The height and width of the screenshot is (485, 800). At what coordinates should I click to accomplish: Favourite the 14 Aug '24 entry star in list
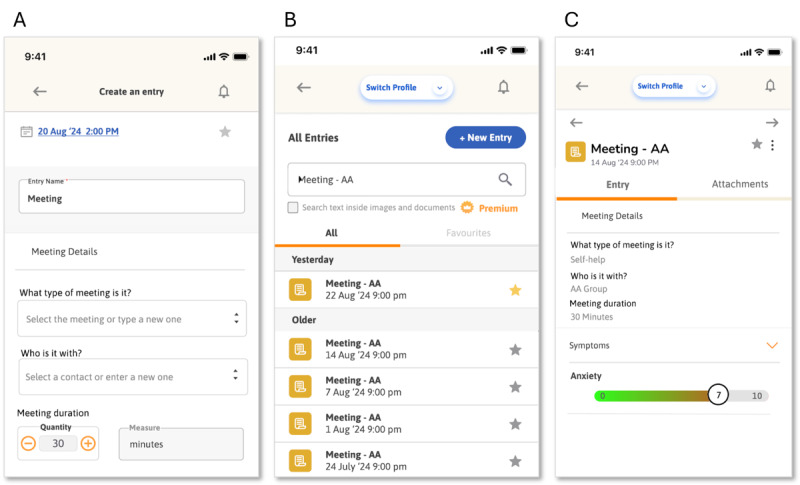coord(515,350)
